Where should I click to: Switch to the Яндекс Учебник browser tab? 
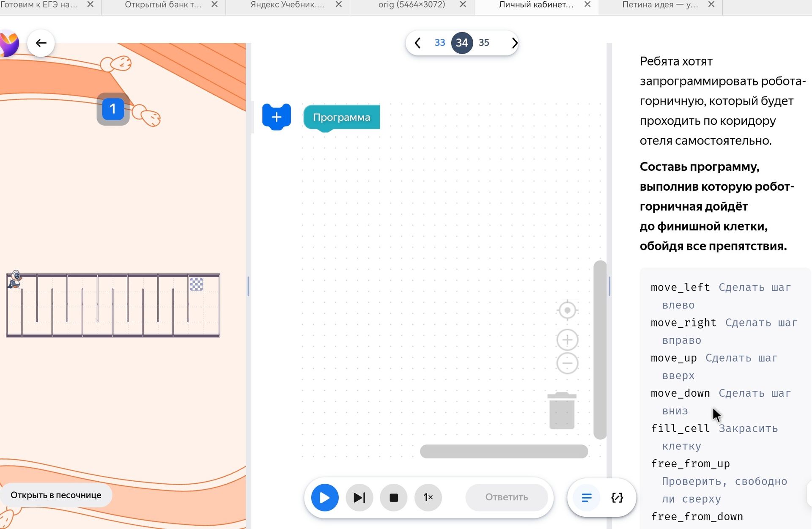[288, 5]
